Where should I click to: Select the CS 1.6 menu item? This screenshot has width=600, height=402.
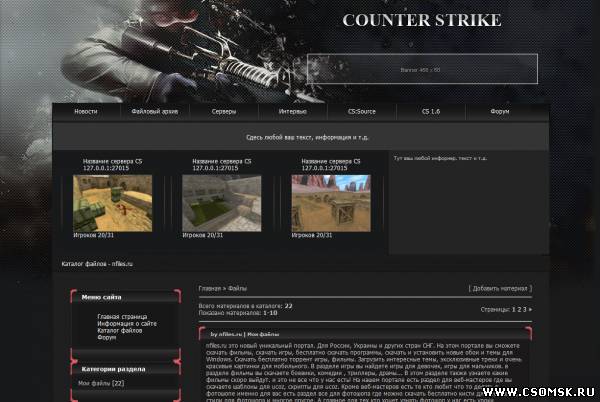click(431, 112)
